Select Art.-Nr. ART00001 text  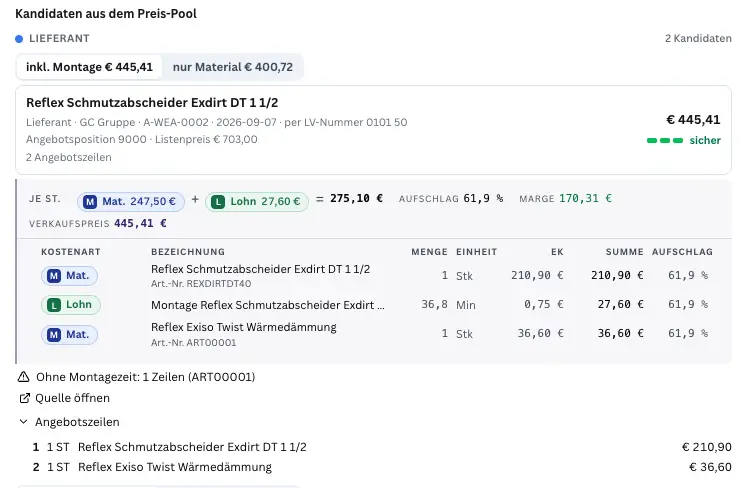click(194, 343)
